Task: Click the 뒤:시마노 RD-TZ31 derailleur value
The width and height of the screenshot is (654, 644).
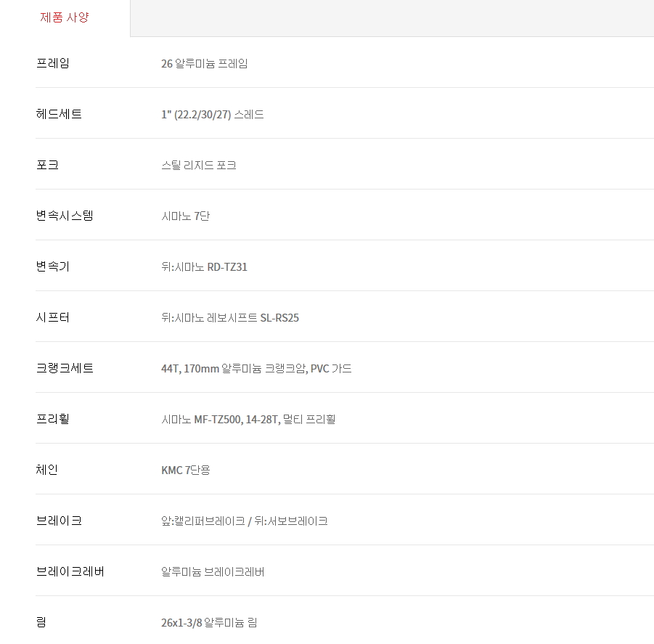Action: tap(204, 267)
